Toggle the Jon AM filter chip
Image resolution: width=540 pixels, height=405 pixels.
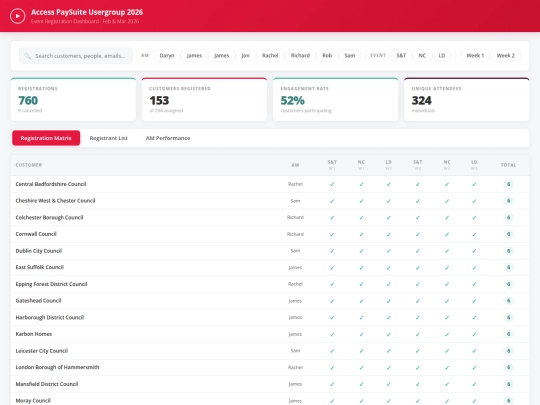click(246, 55)
